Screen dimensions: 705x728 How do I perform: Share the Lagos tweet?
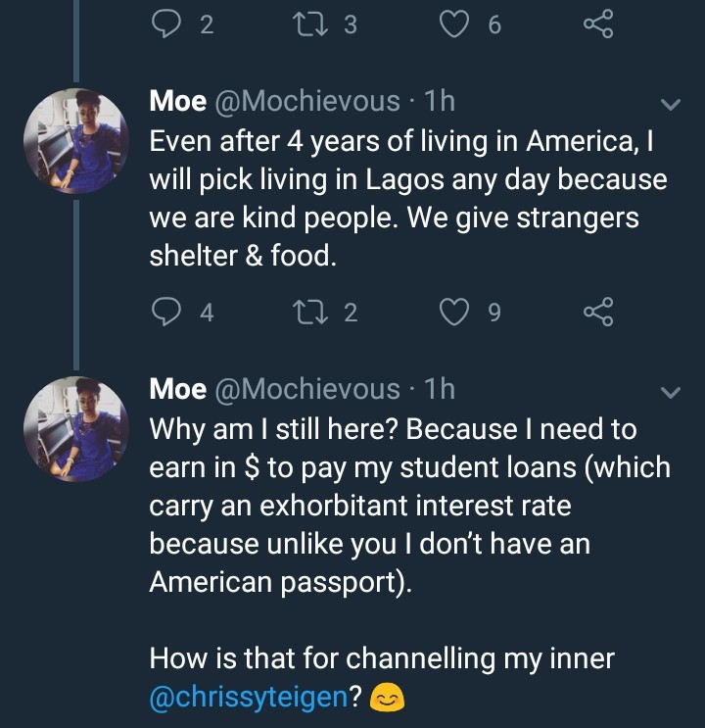coord(597,312)
